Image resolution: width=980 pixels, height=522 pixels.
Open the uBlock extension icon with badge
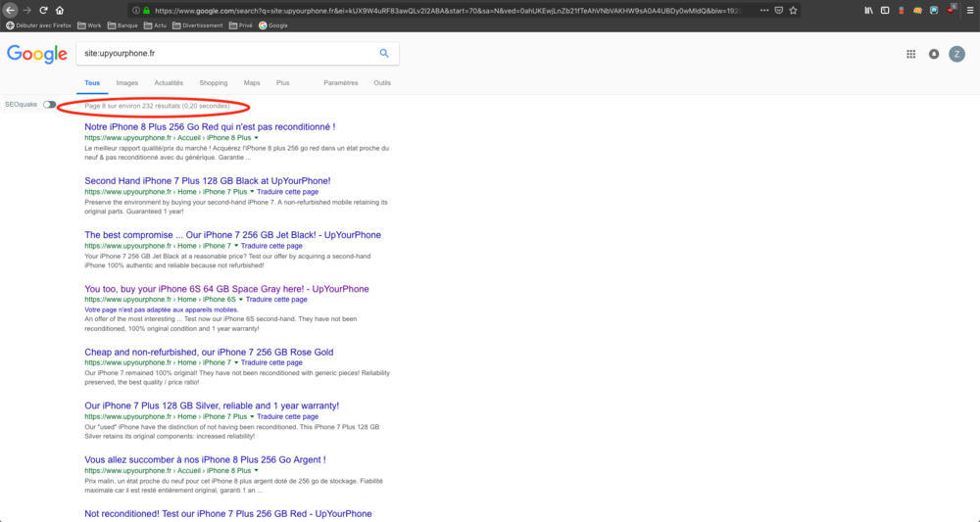pos(952,10)
